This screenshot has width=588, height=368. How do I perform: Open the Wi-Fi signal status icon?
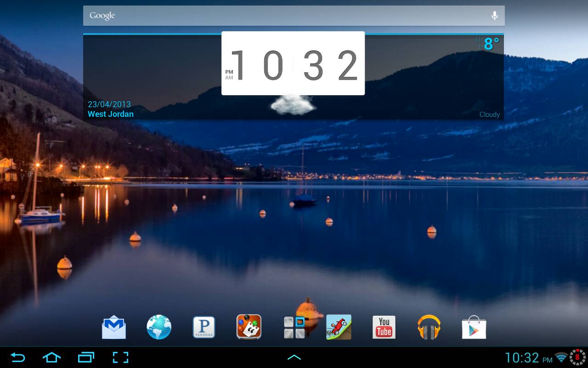pyautogui.click(x=561, y=357)
